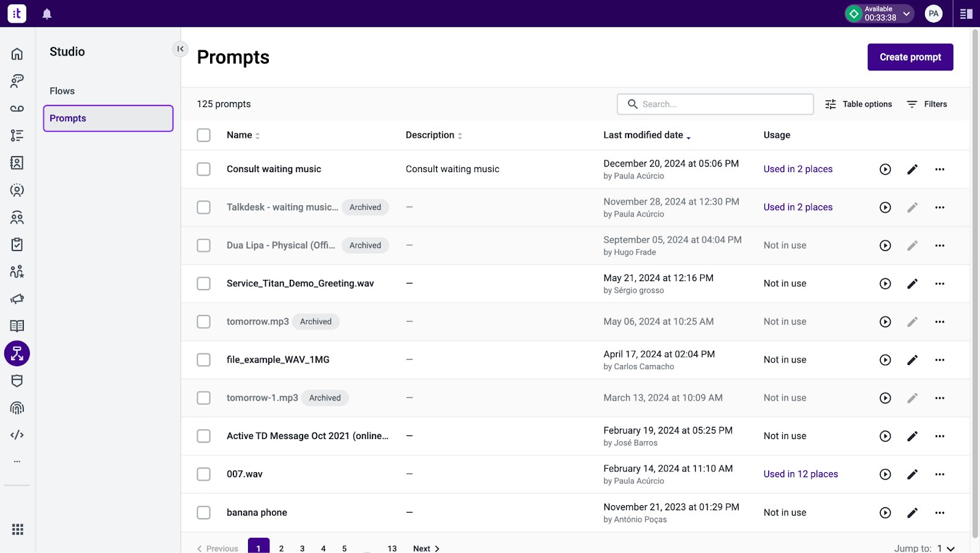Select all prompts with header checkbox

tap(203, 135)
